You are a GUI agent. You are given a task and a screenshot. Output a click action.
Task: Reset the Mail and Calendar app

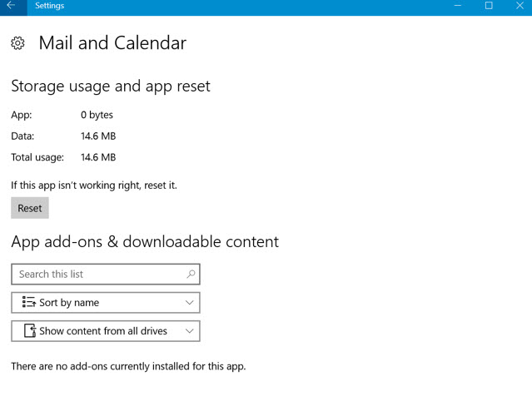click(x=30, y=208)
